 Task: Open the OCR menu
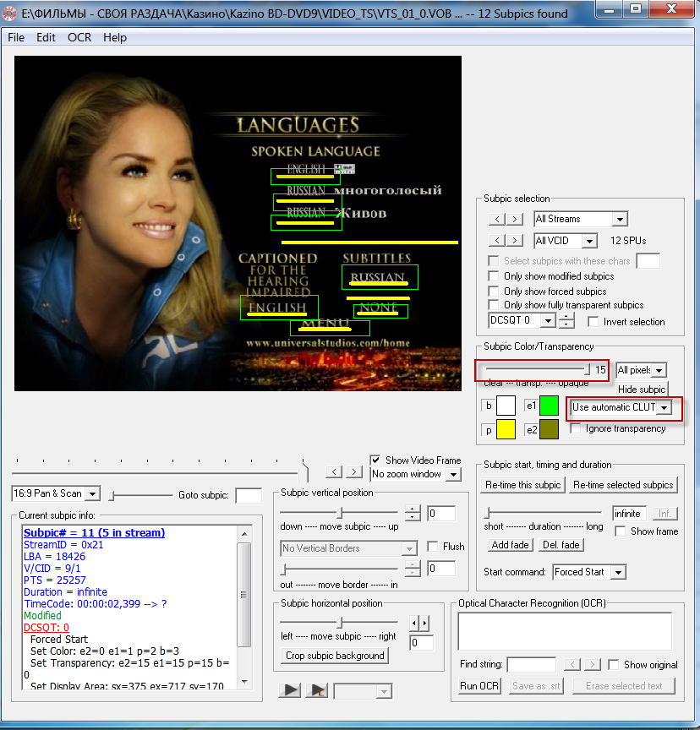tap(79, 37)
